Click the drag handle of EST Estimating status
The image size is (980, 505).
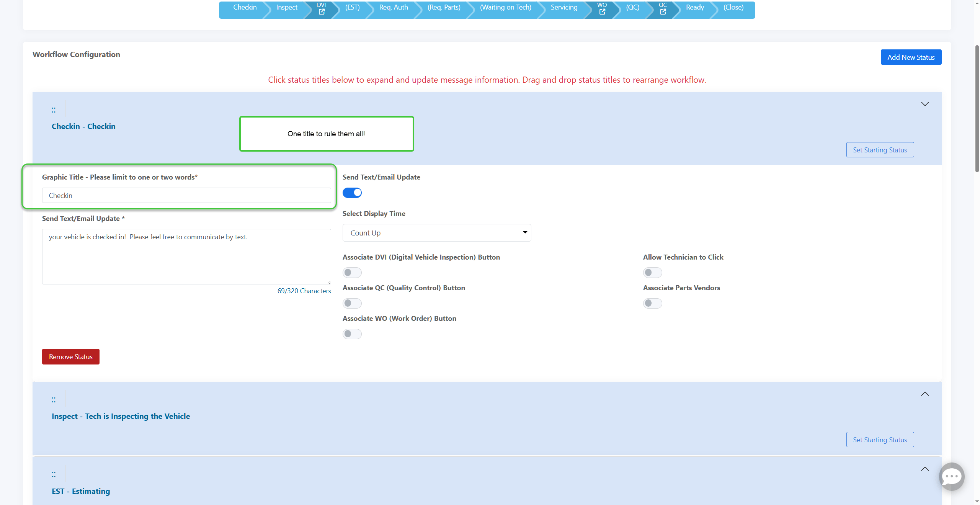coord(54,474)
